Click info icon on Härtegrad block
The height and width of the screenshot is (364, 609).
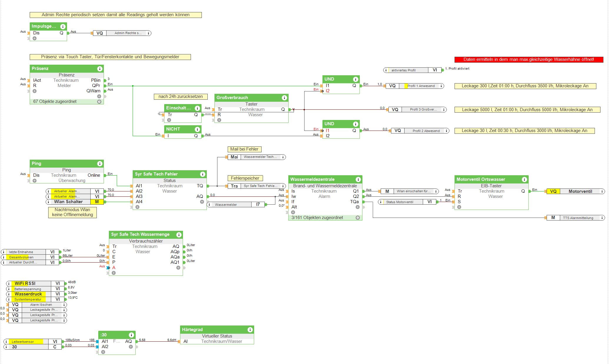point(250,330)
